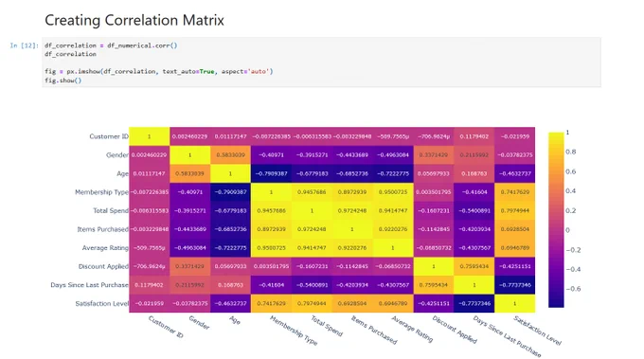This screenshot has height=359, width=644.
Task: Click 0.9724248 cell in Total Spend row
Action: click(x=352, y=210)
